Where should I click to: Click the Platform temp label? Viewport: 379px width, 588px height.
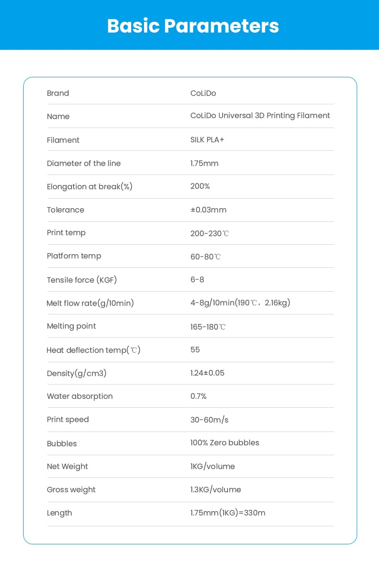(74, 256)
